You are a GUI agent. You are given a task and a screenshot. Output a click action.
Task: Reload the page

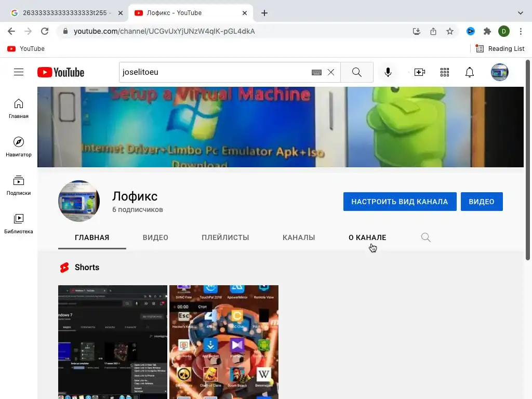[45, 31]
